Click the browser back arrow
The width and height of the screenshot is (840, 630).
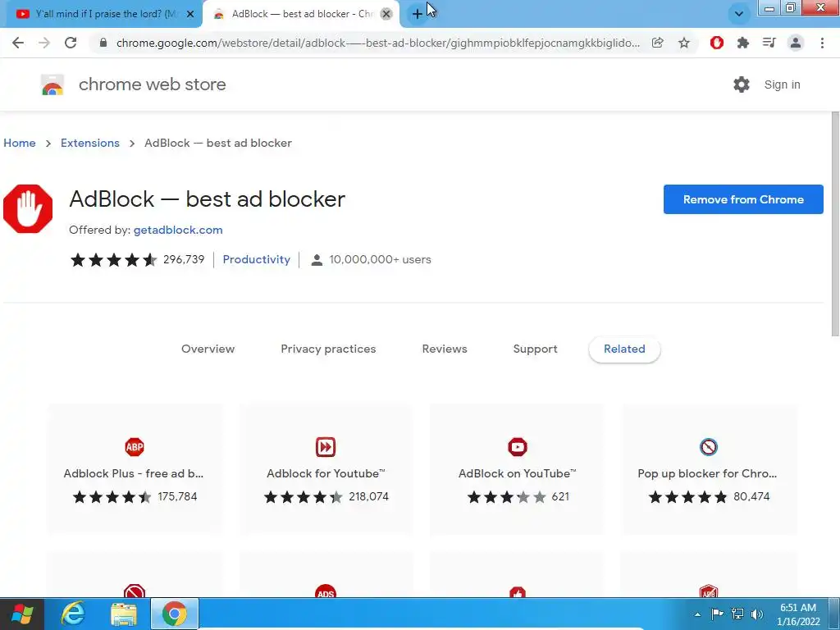18,43
